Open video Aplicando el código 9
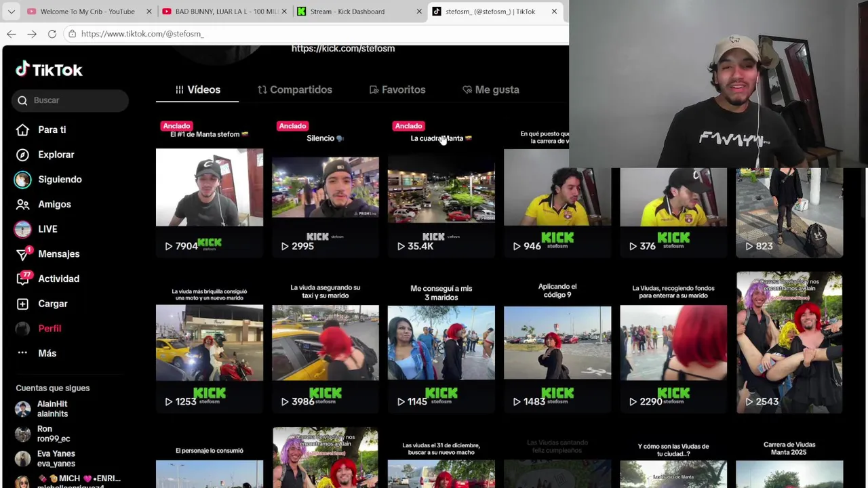Viewport: 868px width, 488px height. pyautogui.click(x=557, y=343)
